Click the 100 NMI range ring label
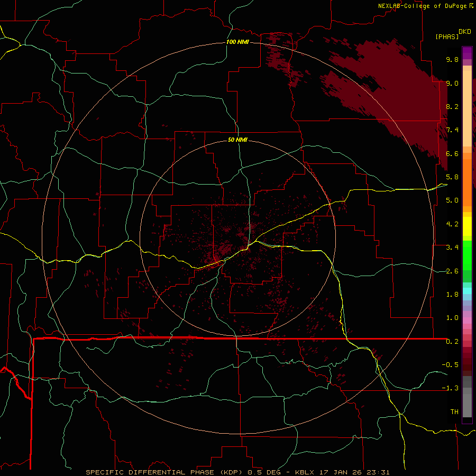This screenshot has width=476, height=476. point(237,42)
